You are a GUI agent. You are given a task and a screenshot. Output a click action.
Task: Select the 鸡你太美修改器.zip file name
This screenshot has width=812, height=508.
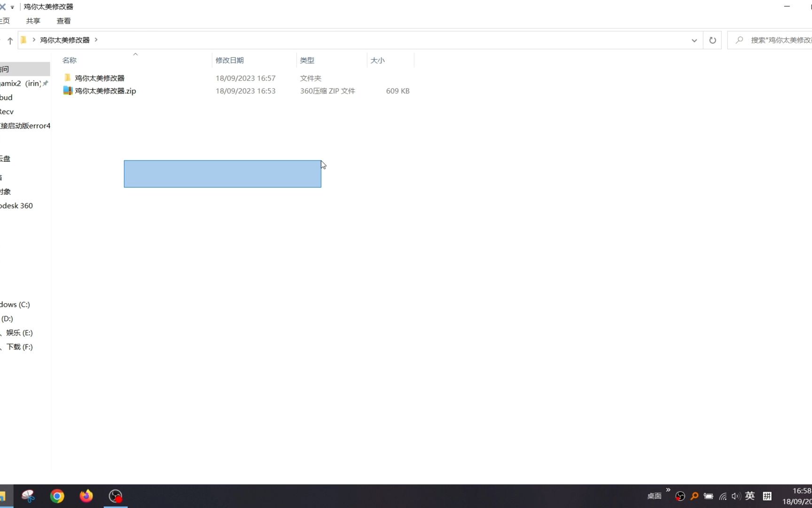click(106, 91)
